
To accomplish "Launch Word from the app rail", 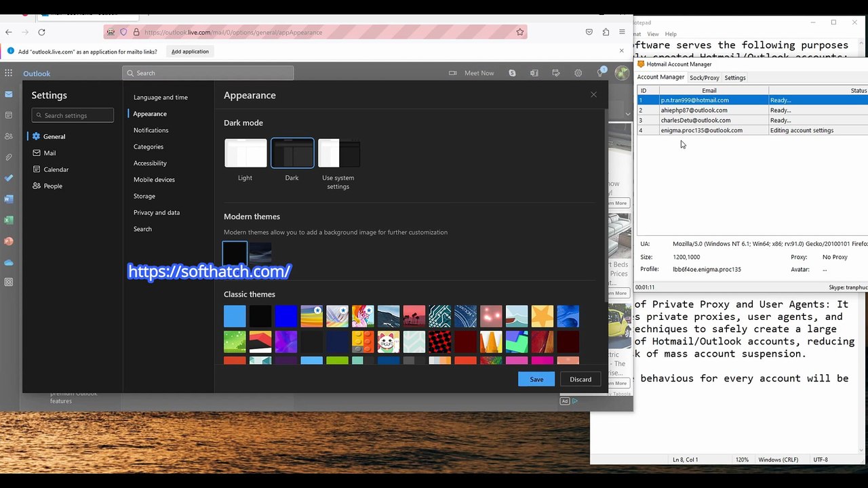I will point(9,199).
